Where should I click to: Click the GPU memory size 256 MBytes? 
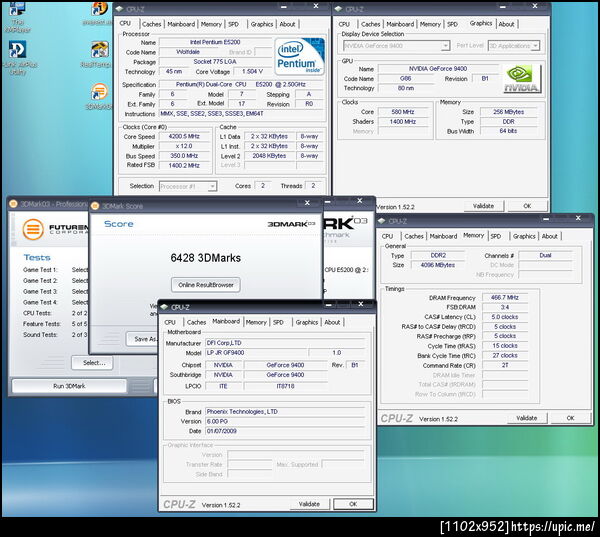pyautogui.click(x=509, y=112)
